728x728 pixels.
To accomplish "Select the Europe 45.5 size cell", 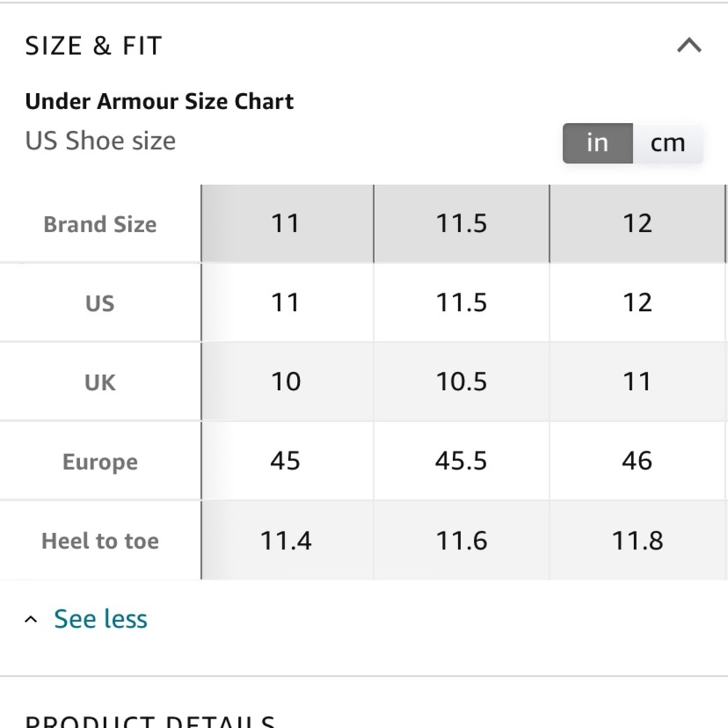I will tap(462, 462).
